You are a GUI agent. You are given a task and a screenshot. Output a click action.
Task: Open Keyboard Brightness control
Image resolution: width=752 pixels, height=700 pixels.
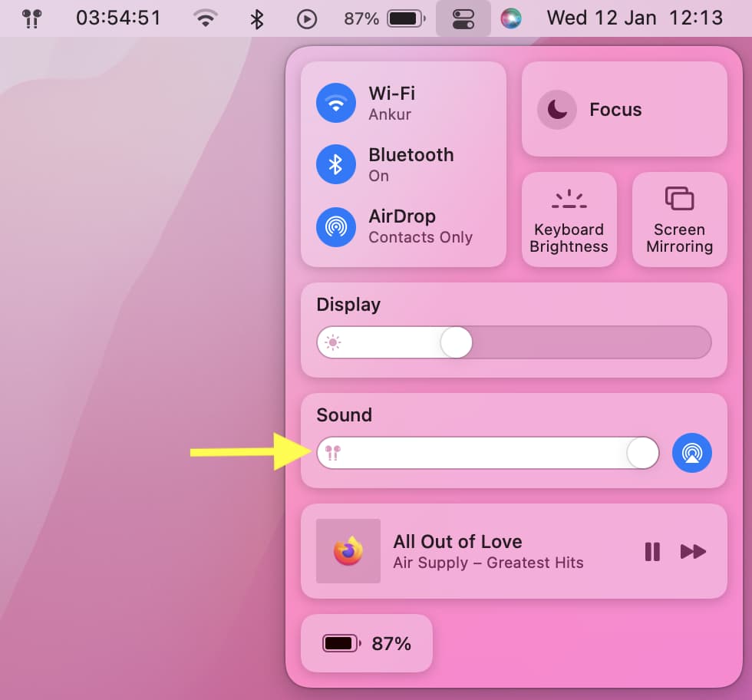pyautogui.click(x=569, y=220)
